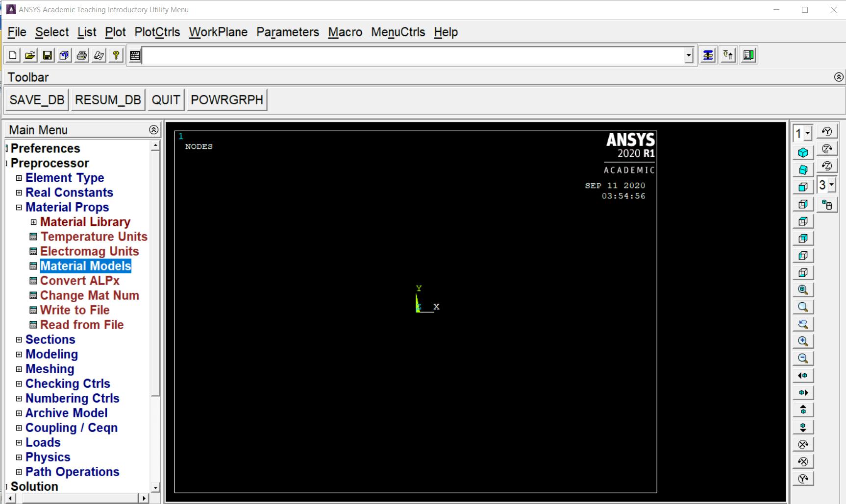This screenshot has height=504, width=846.
Task: Collapse the Toolbar panel chevron
Action: (839, 77)
